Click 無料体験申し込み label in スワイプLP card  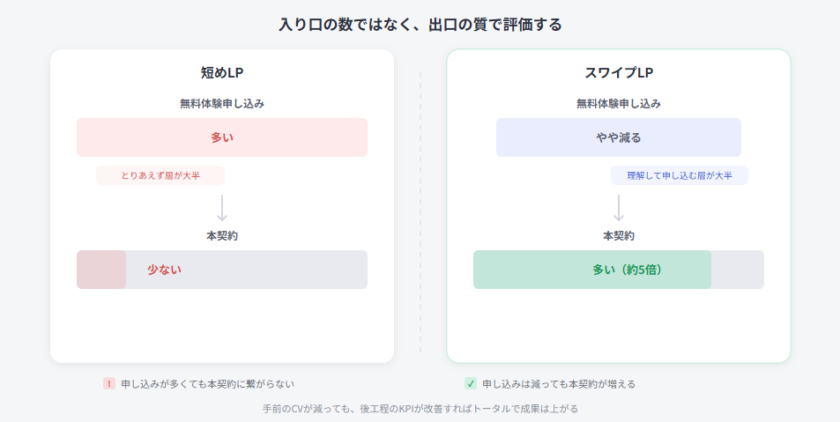(618, 103)
